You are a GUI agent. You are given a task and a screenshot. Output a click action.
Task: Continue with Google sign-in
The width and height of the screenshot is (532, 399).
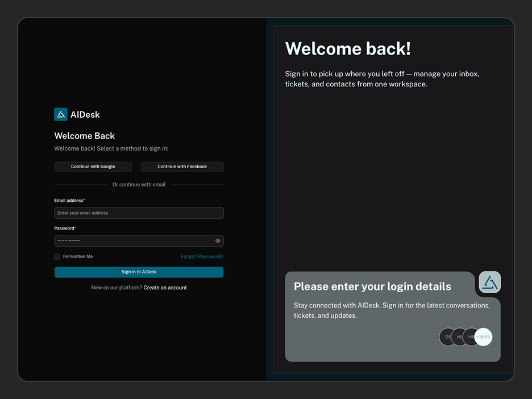[x=93, y=167]
